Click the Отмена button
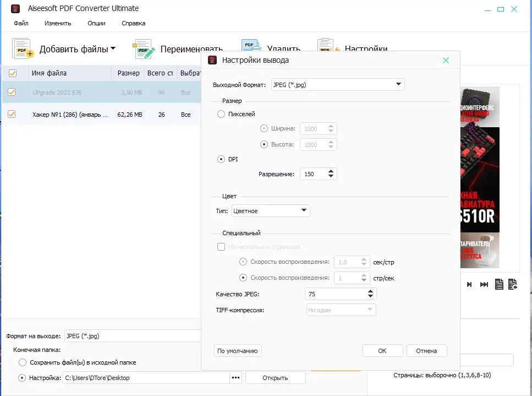The height and width of the screenshot is (396, 532). point(426,351)
